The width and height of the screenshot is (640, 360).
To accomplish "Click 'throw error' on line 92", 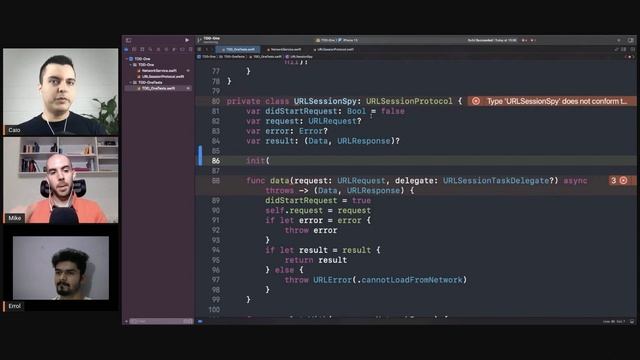I will 311,230.
